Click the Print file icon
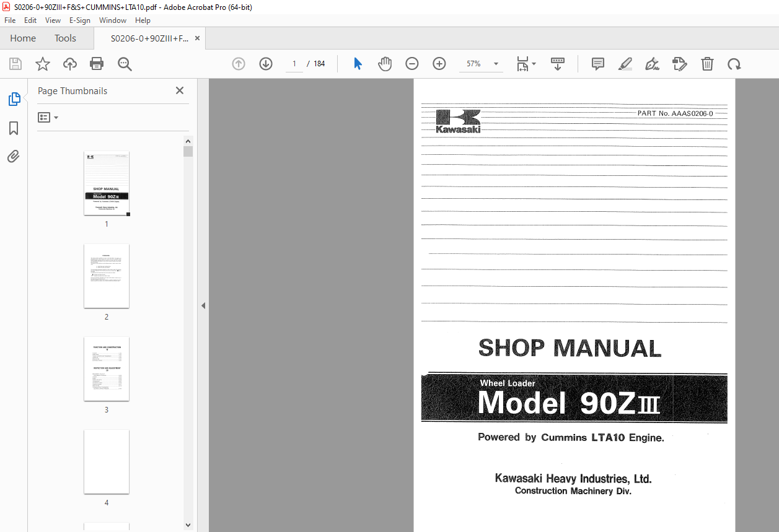The height and width of the screenshot is (532, 779). tap(97, 64)
